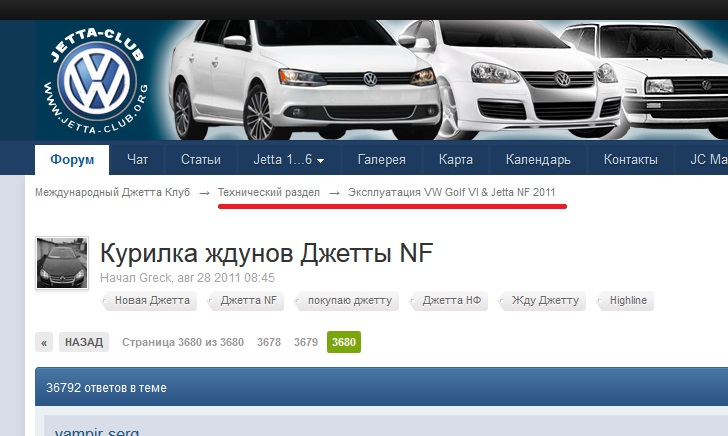Click the Международный Джетта Клуб breadcrumb
Viewport: 728px width, 436px height.
coord(112,192)
